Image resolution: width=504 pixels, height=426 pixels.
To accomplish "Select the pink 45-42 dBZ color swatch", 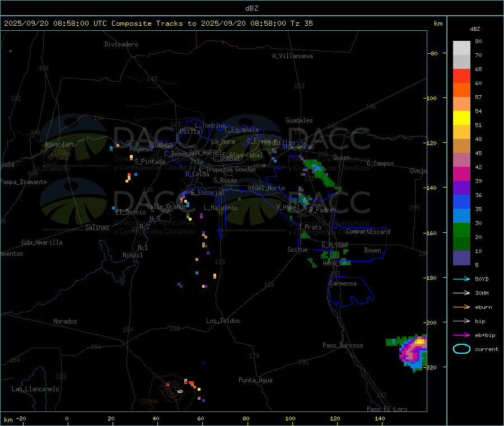I will [461, 160].
